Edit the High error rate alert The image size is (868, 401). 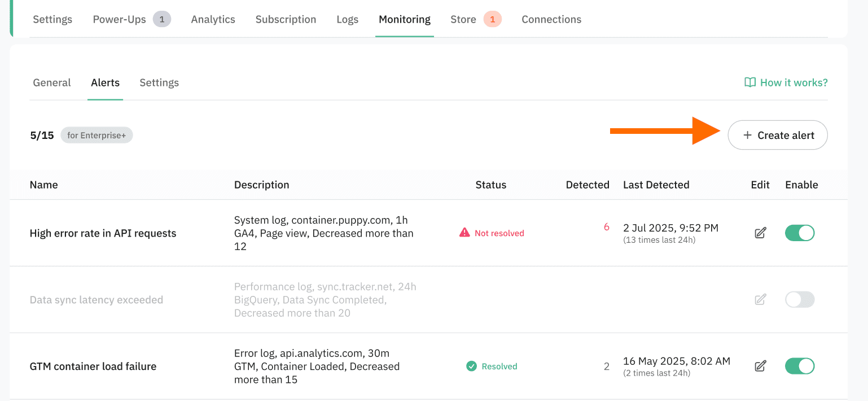click(x=760, y=233)
